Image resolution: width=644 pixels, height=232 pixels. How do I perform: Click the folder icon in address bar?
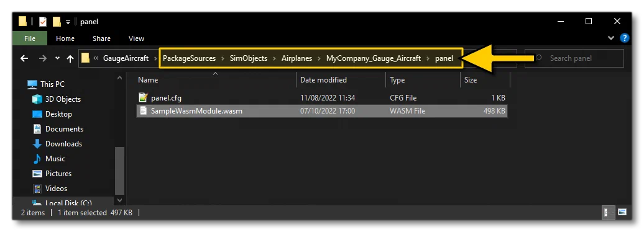pyautogui.click(x=85, y=58)
